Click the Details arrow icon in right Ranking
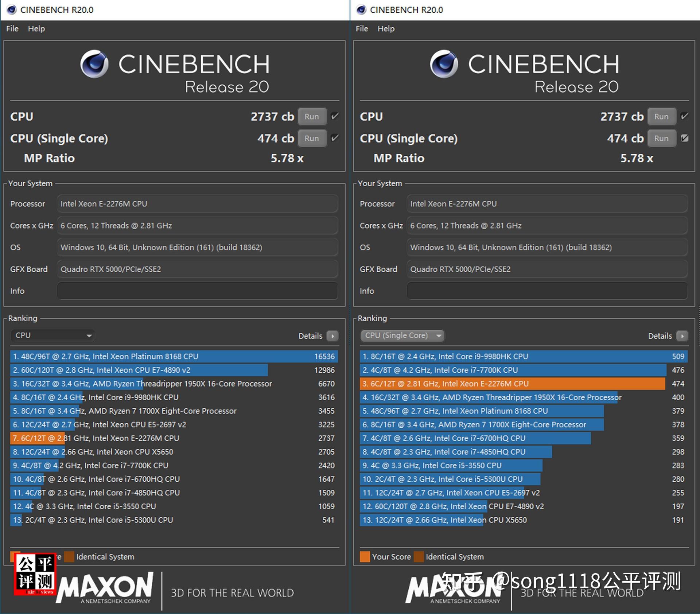700x614 pixels. [682, 336]
